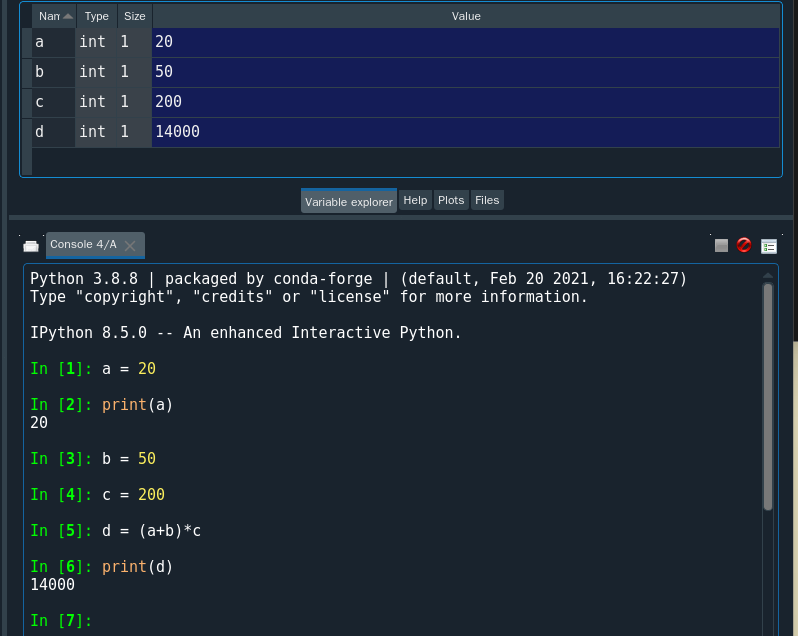The width and height of the screenshot is (798, 636).
Task: Select variable name cell 'b'
Action: [x=53, y=72]
